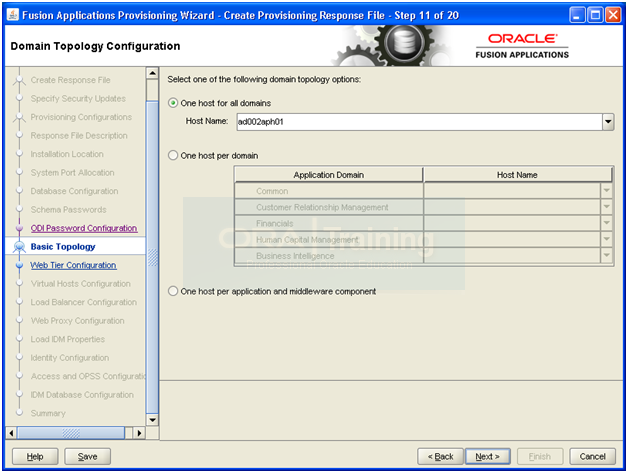Click the wizard application icon in title bar

pyautogui.click(x=12, y=15)
